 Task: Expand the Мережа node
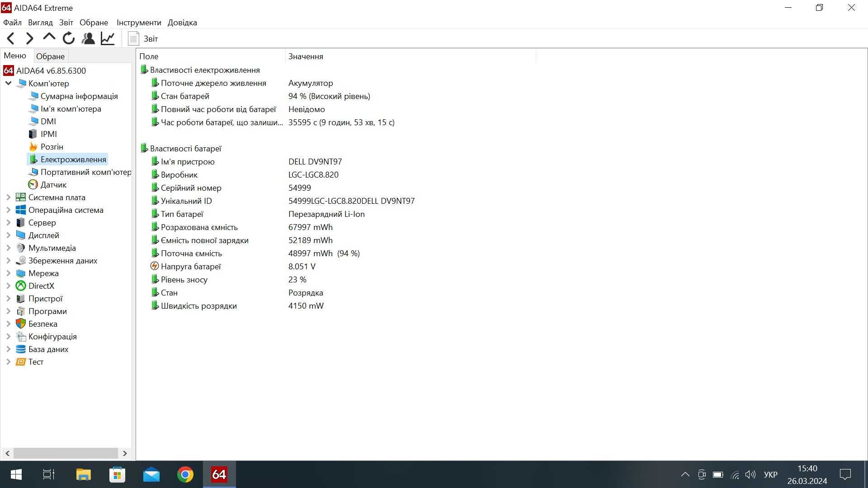8,273
